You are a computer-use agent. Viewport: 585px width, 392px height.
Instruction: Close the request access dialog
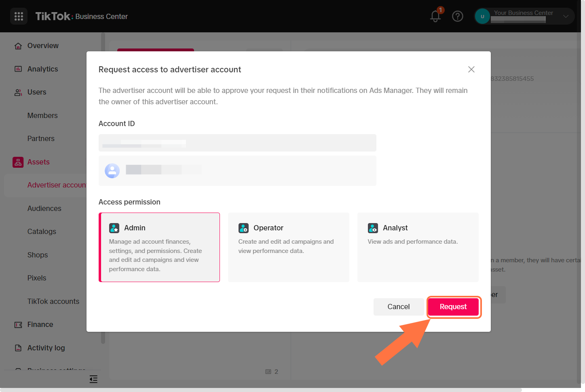point(471,70)
